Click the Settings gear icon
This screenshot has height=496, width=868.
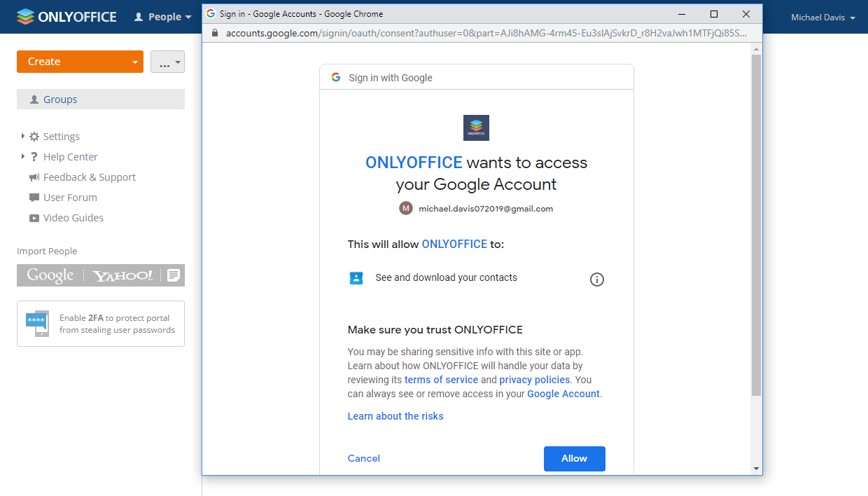tap(34, 137)
